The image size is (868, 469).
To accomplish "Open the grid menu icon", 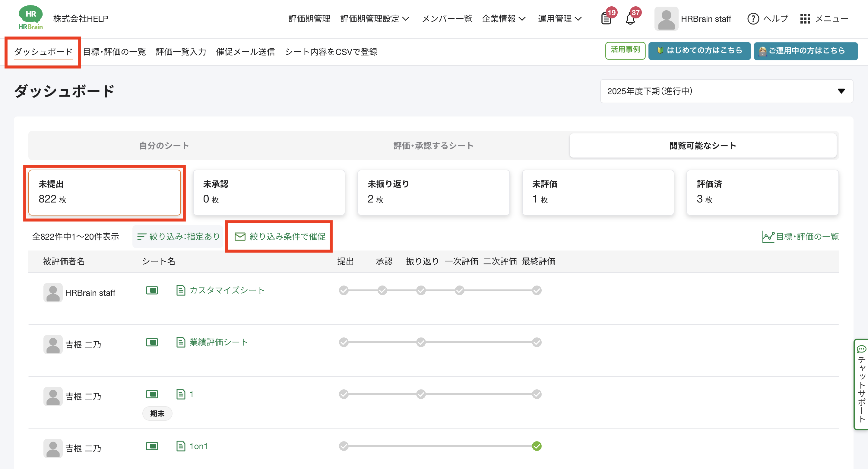I will click(x=805, y=19).
